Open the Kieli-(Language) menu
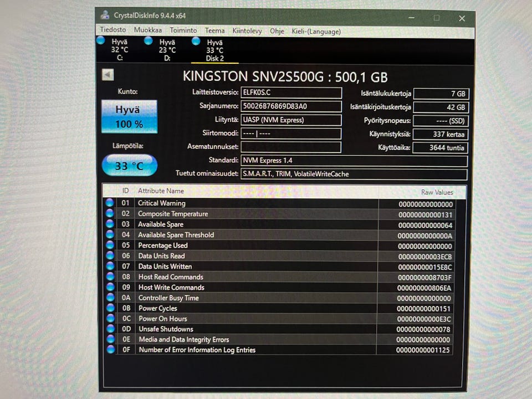 click(316, 32)
